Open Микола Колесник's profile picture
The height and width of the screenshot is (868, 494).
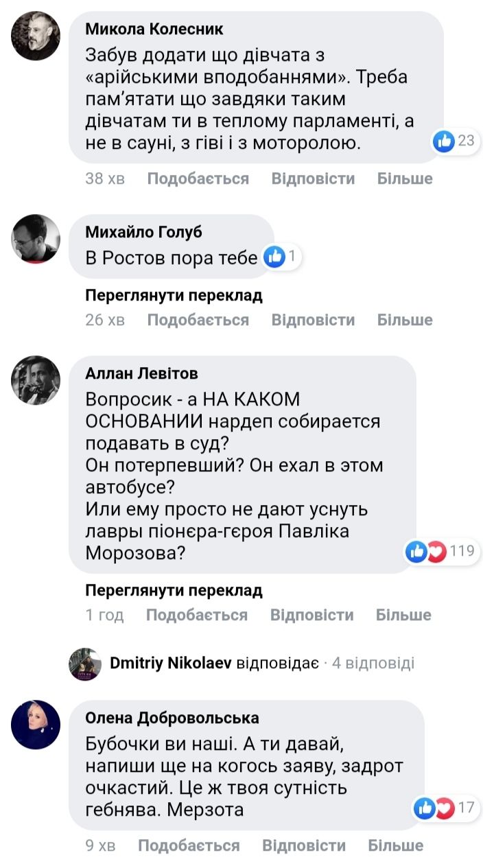click(x=36, y=36)
